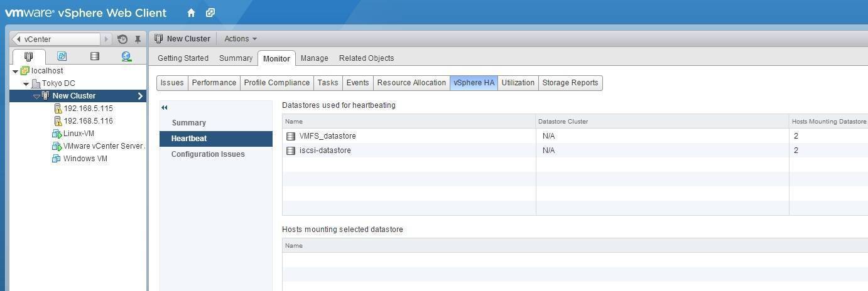
Task: Select the VMFS_datastore row name
Action: tap(327, 136)
